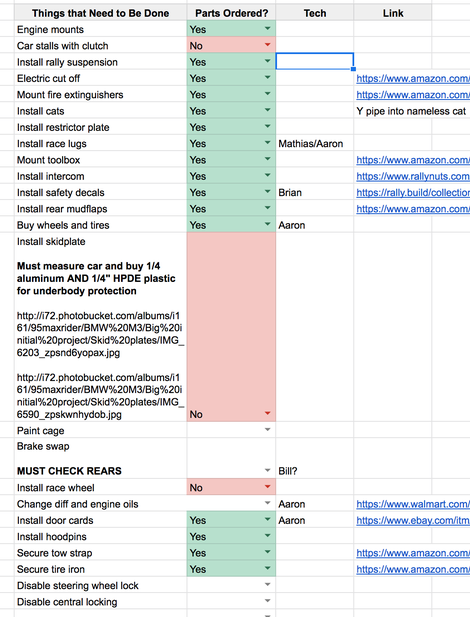This screenshot has height=617, width=470.
Task: Select Aaron in the Change diff oils row
Action: coord(315,504)
